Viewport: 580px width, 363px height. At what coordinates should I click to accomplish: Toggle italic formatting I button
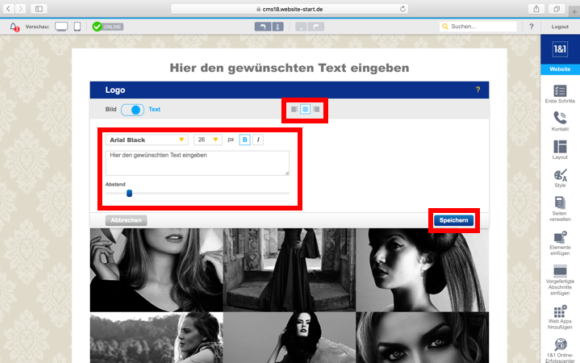[258, 140]
